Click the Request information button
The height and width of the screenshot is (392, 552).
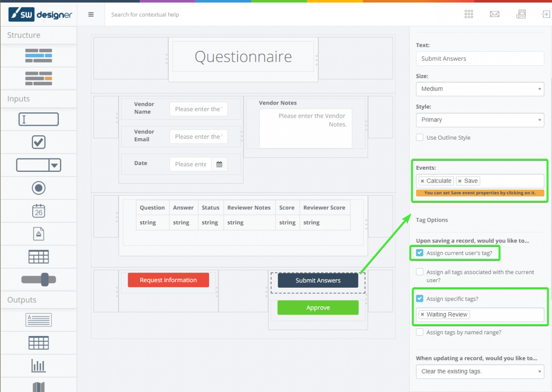168,280
